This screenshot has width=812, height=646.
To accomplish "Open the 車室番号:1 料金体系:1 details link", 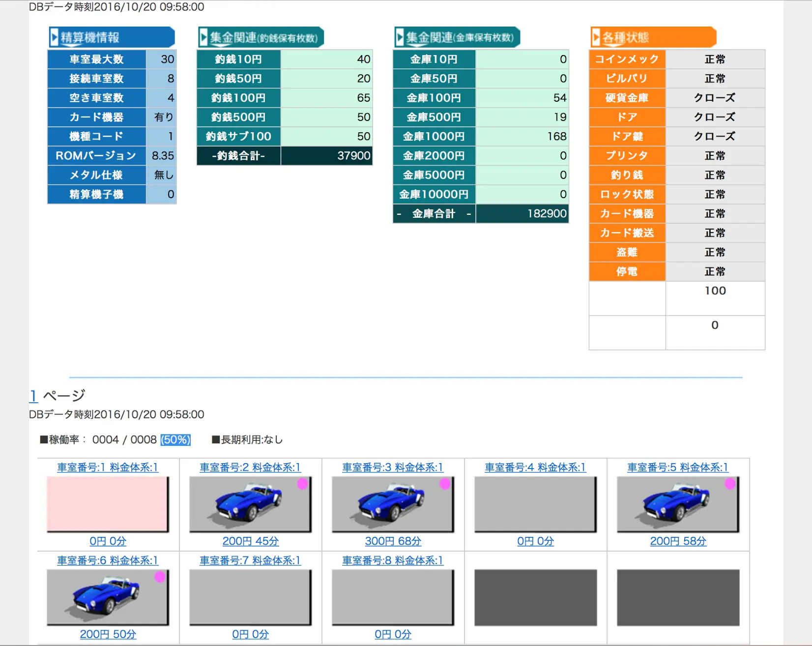I will coord(108,468).
